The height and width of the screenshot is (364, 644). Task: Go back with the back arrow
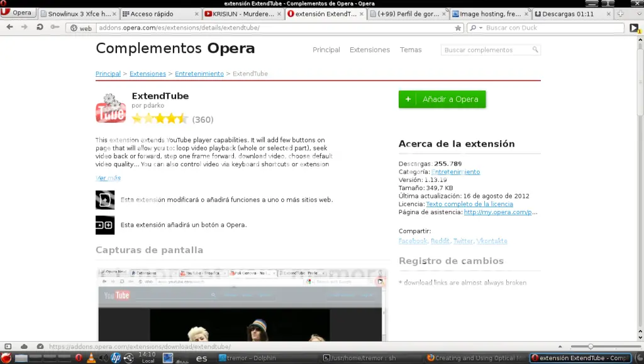(10, 27)
